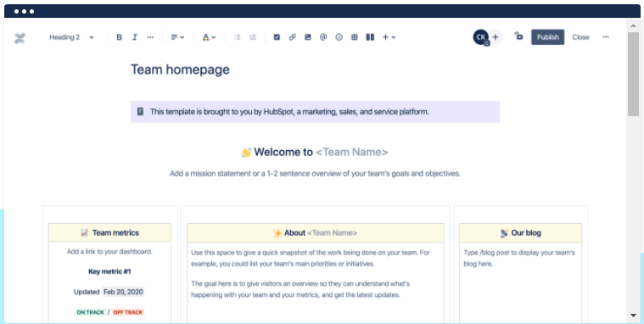Viewport: 644px width, 324px height.
Task: Open the more actions menu at top right
Action: [606, 37]
